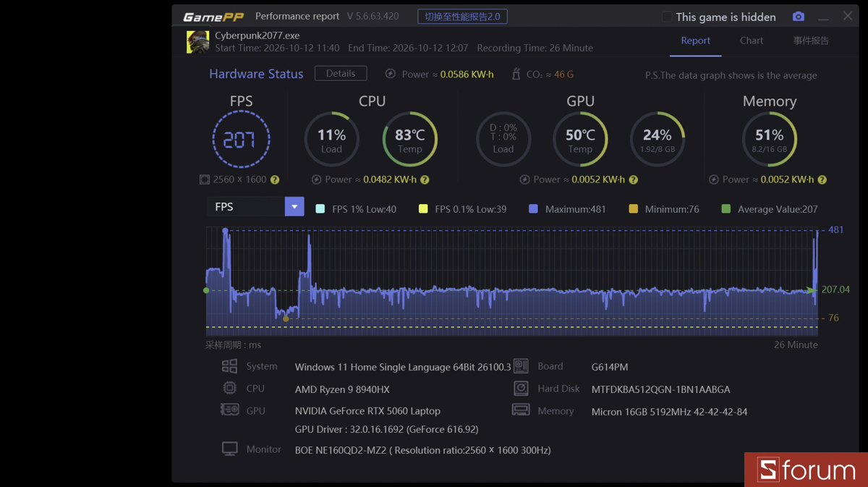Click the Memory module icon in specs
868x487 pixels.
coord(521,410)
